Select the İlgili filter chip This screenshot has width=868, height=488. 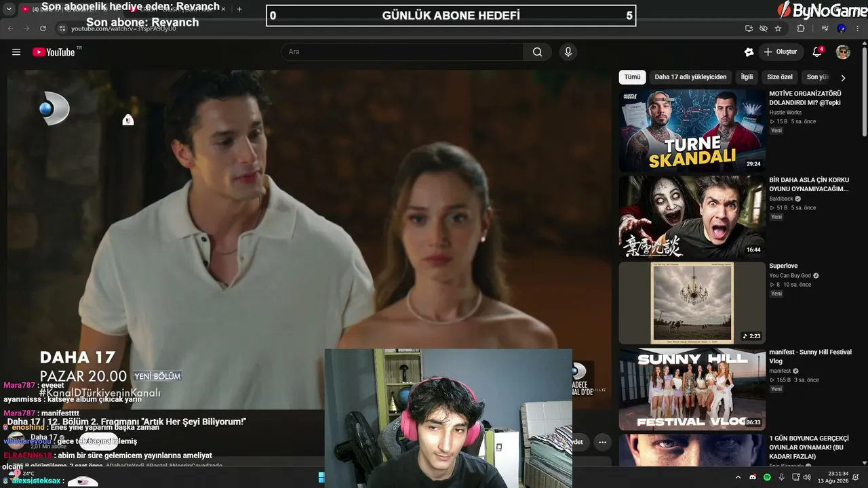[x=747, y=77]
